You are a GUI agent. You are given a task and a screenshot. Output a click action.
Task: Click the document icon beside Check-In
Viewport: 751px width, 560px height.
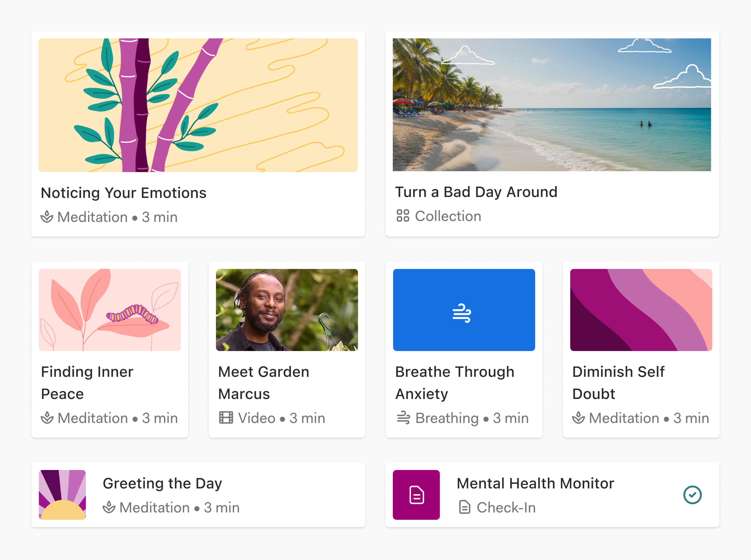(x=464, y=507)
